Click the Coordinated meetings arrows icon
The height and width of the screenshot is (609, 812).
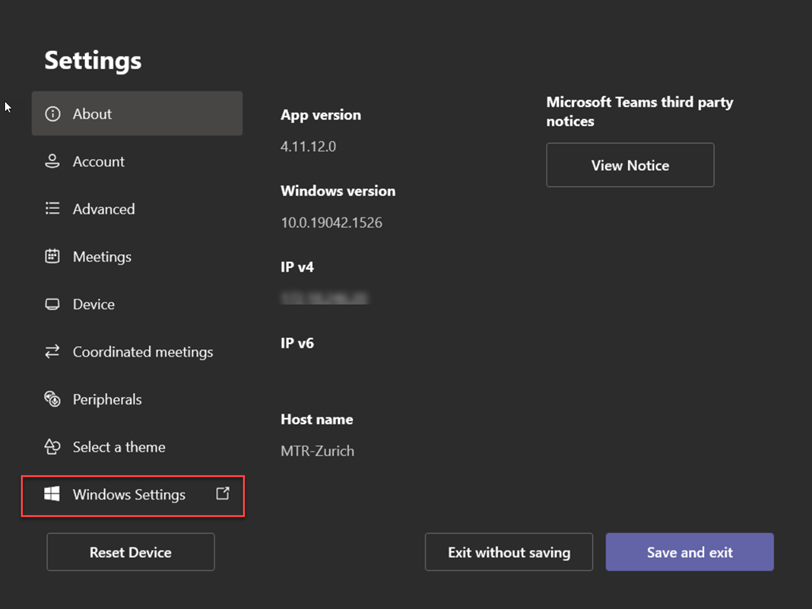pyautogui.click(x=53, y=352)
